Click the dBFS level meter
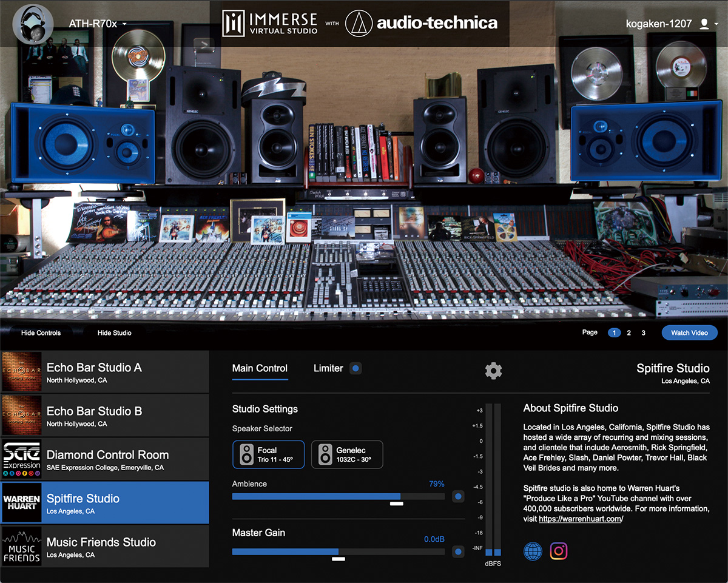 pyautogui.click(x=493, y=479)
